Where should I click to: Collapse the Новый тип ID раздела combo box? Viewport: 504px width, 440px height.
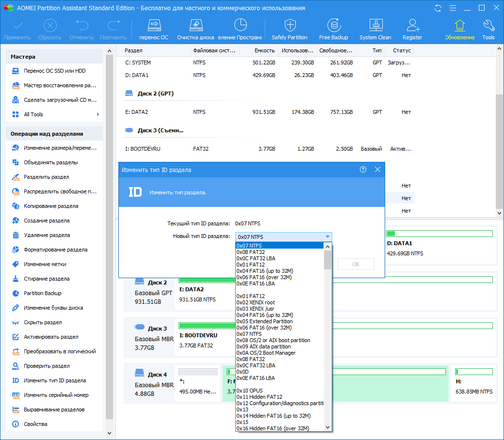click(x=327, y=236)
